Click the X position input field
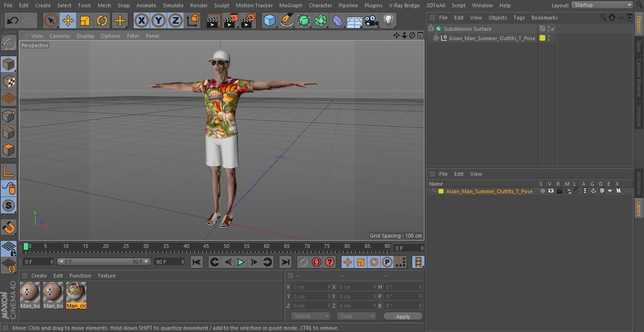This screenshot has height=332, width=644. 311,287
